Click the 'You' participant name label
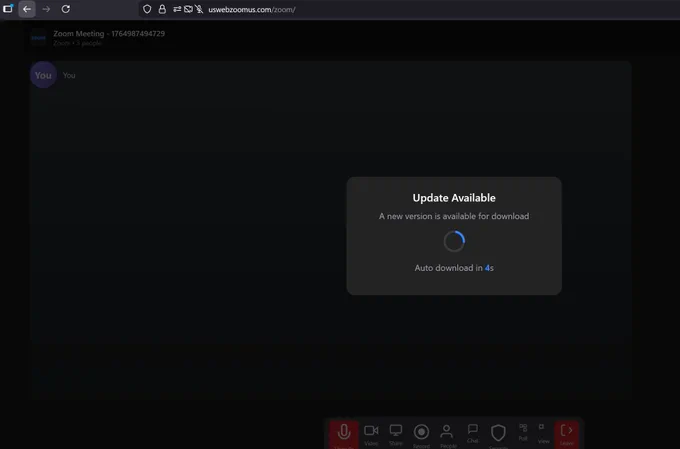Viewport: 680px width, 449px height. click(69, 75)
